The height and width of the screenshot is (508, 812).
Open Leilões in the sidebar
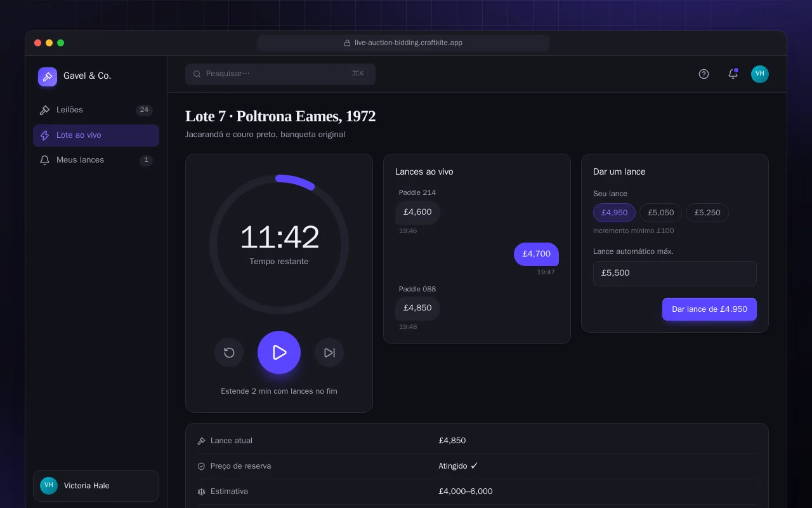click(96, 110)
